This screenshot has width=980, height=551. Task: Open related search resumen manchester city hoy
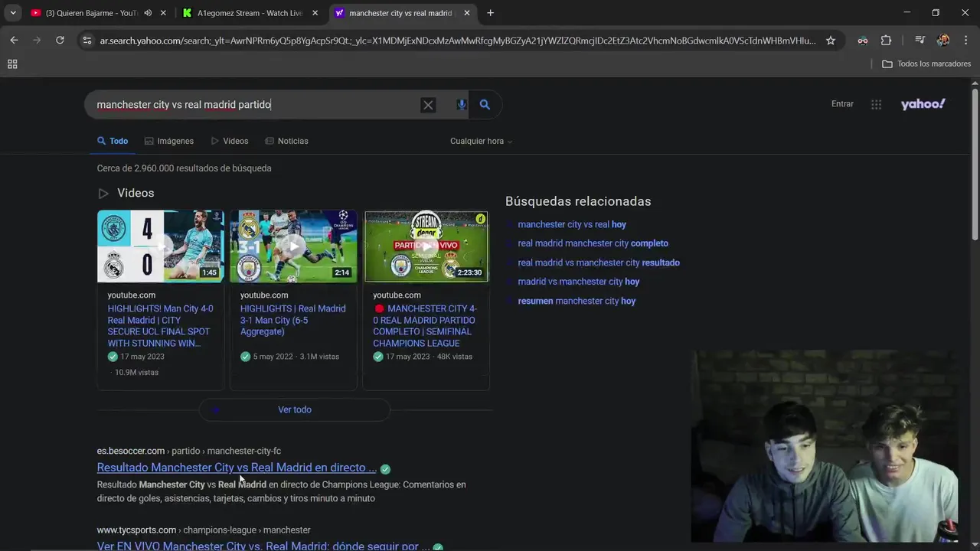[x=577, y=301]
